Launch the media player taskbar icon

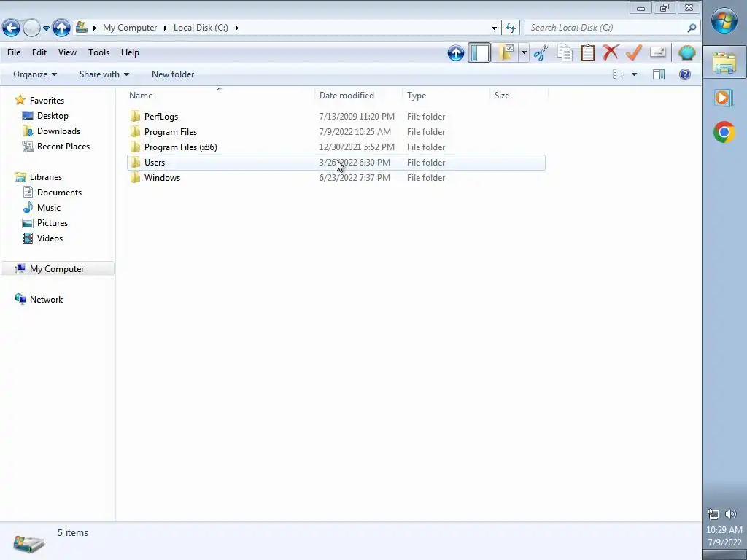(x=724, y=98)
